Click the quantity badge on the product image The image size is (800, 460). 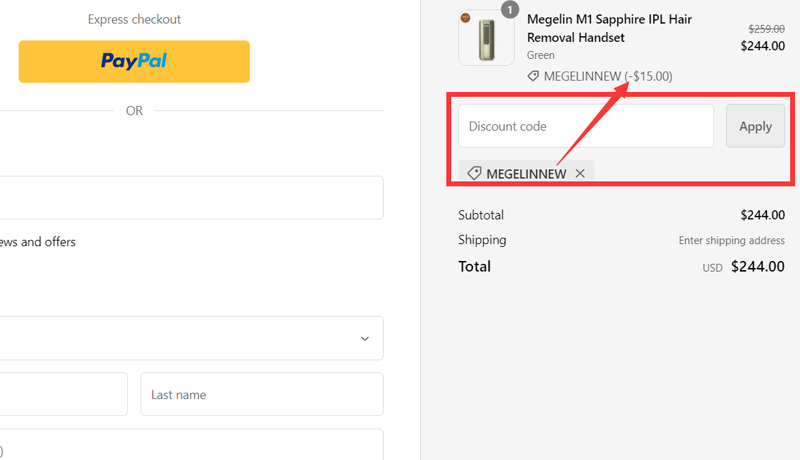coord(509,10)
